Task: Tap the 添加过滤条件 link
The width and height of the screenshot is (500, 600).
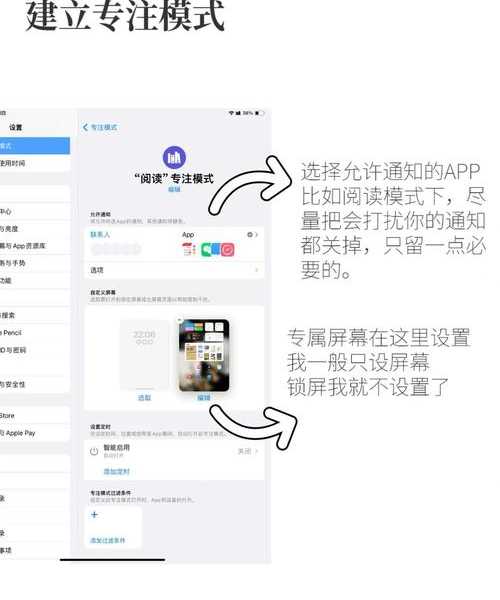Action: (107, 540)
